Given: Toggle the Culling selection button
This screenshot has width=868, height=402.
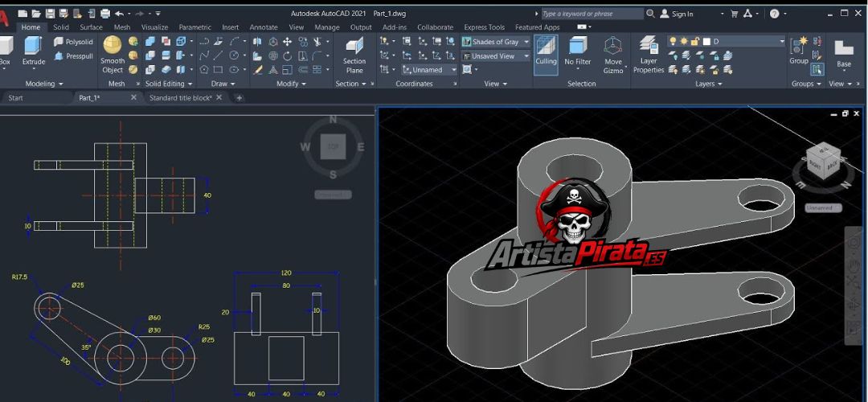Looking at the screenshot, I should coord(546,54).
